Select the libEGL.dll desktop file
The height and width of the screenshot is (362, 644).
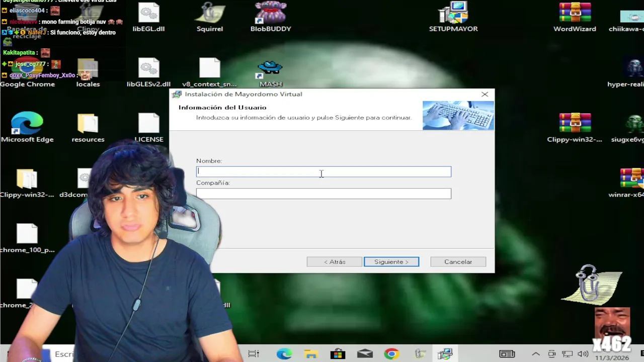(148, 18)
